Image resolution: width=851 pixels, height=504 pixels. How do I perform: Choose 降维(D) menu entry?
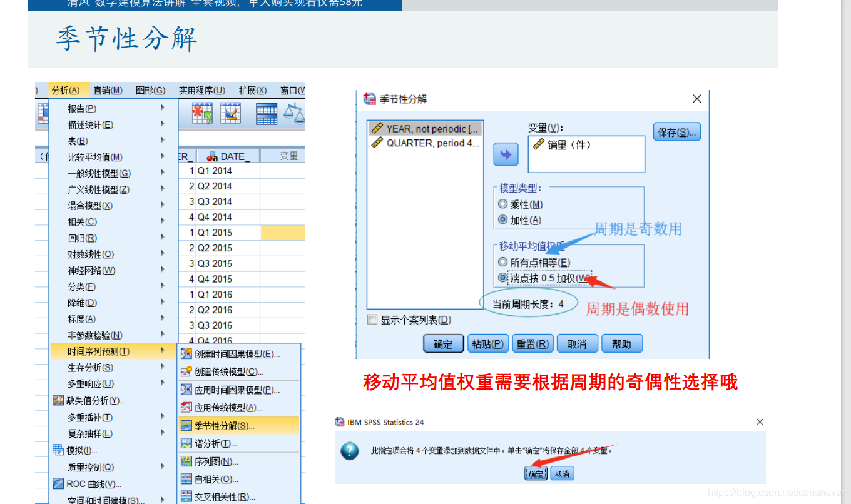(x=114, y=303)
